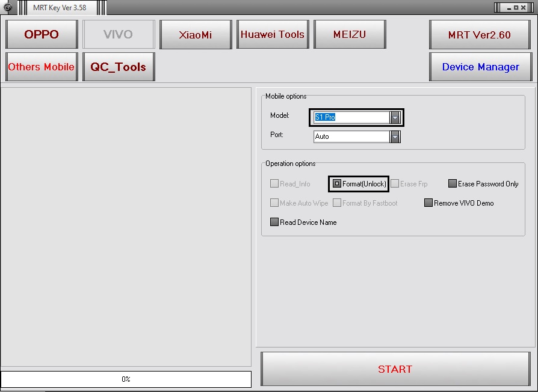Click the START button
Image resolution: width=538 pixels, height=392 pixels.
pyautogui.click(x=395, y=369)
